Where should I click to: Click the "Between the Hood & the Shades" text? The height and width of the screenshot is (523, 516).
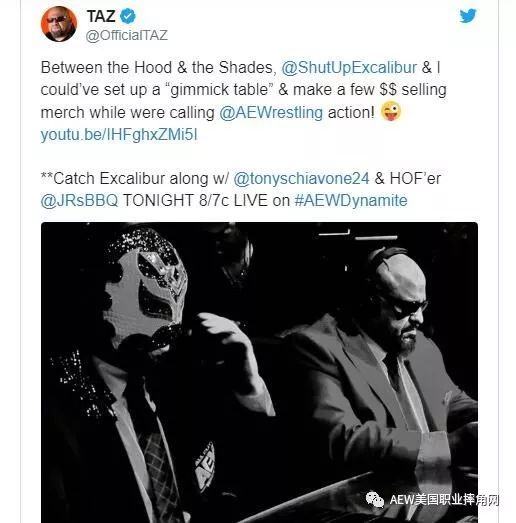(157, 68)
